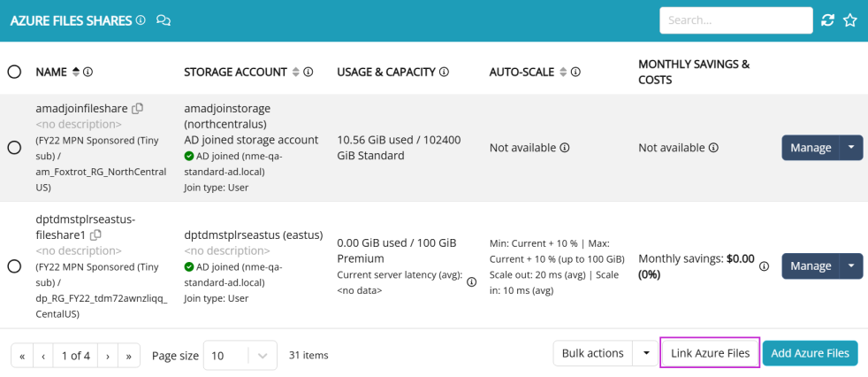Click the auto-scale Min/Max settings text
This screenshot has height=377, width=868.
point(558,266)
